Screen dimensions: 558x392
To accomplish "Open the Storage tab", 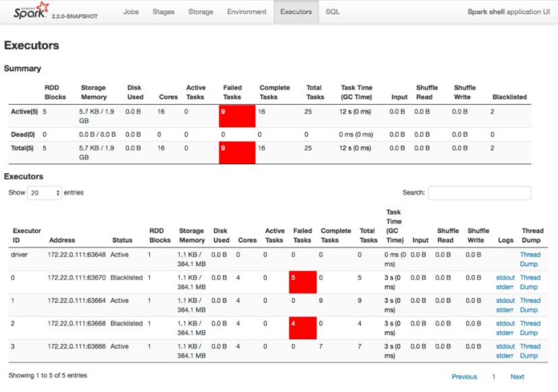I will click(201, 11).
